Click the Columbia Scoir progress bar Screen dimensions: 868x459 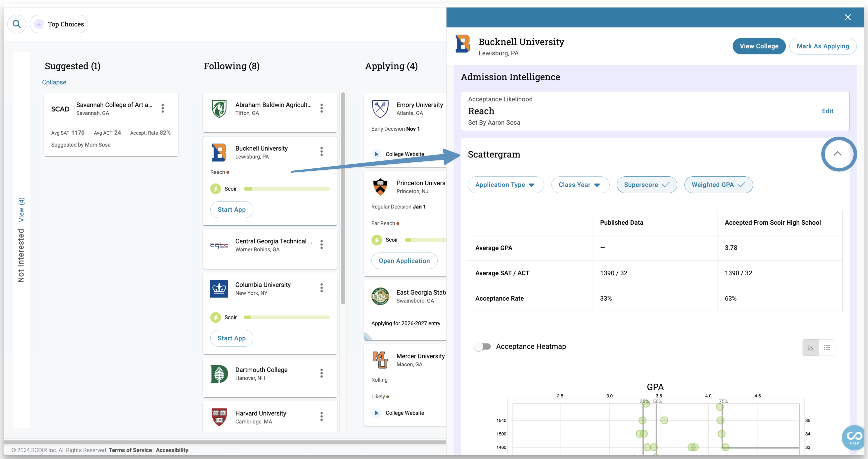tap(286, 317)
